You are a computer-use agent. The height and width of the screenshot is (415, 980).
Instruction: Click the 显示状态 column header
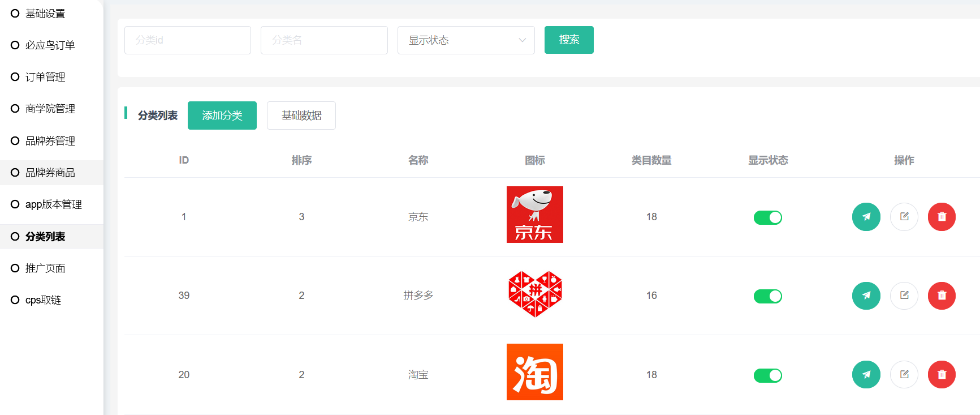(x=768, y=160)
